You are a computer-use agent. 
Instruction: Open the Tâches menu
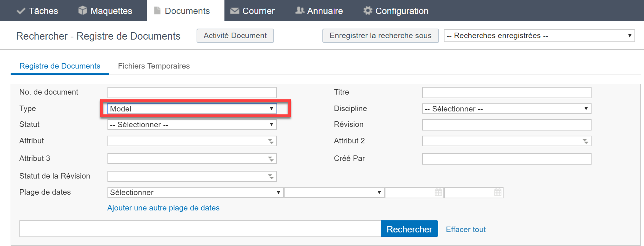37,11
